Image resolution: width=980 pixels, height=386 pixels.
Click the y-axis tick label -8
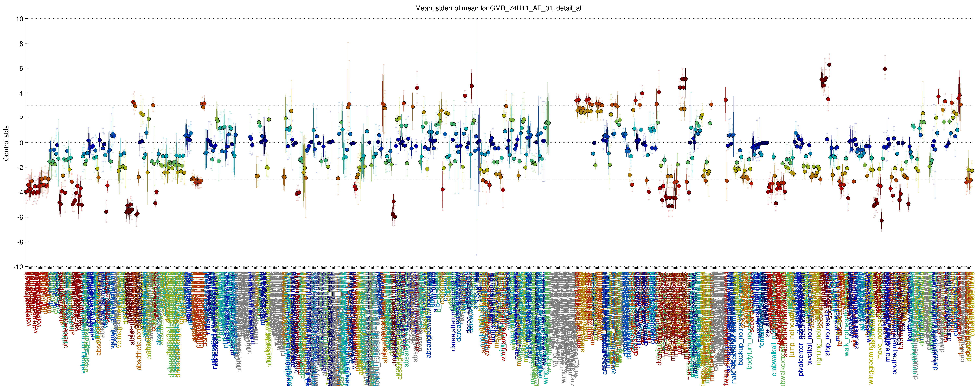[20, 242]
